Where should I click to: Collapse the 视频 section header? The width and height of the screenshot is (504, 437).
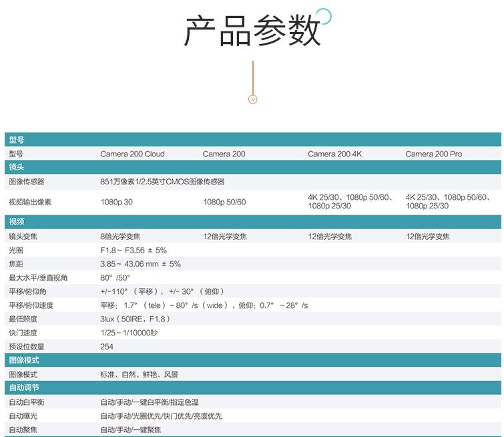point(252,223)
